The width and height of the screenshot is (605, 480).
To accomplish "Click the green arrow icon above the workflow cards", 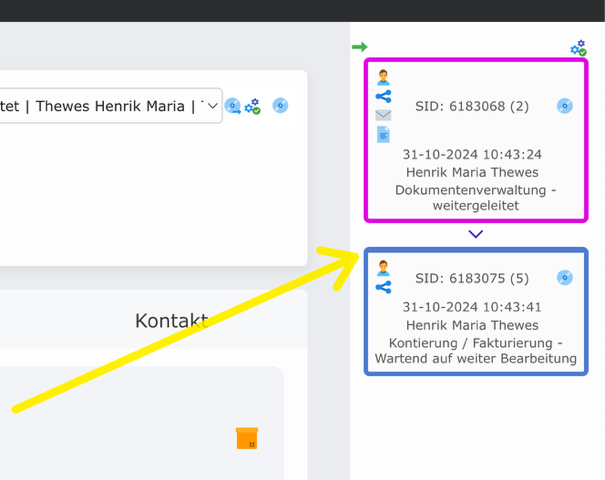I will click(x=360, y=47).
